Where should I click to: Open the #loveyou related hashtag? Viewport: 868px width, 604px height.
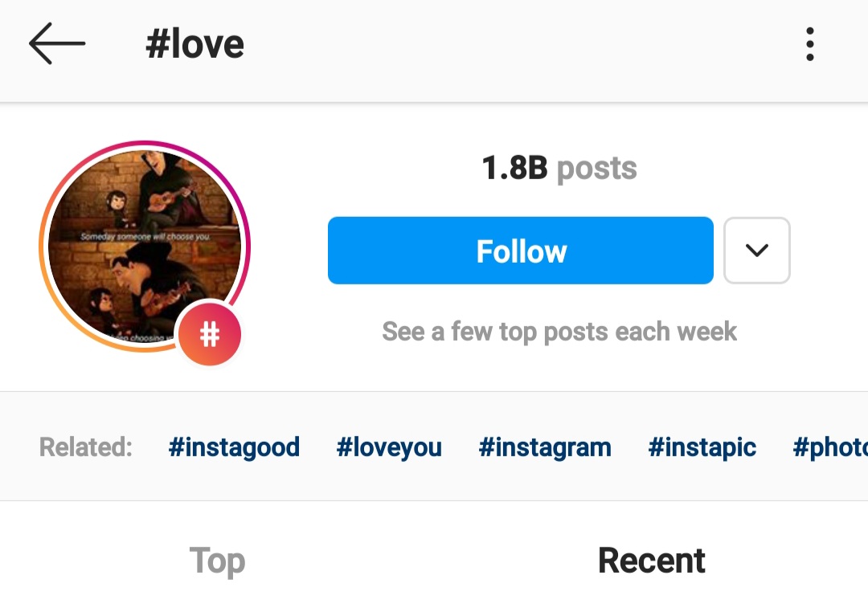(x=389, y=447)
